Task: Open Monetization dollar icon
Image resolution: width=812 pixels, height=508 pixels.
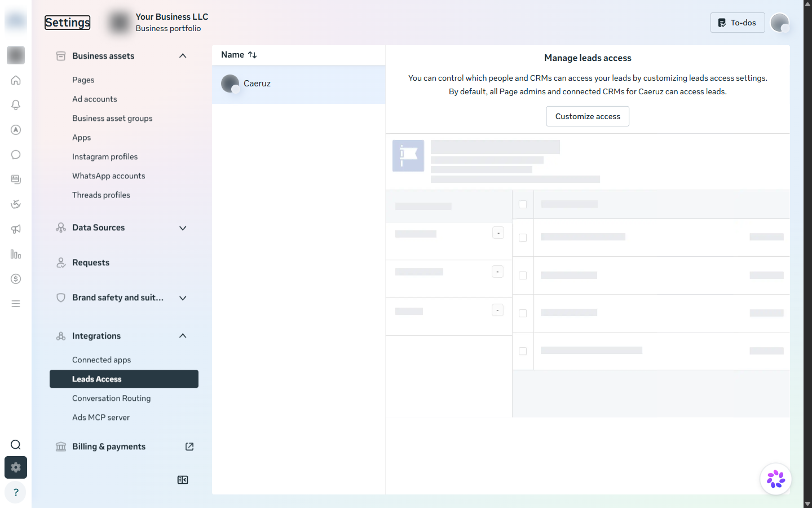Action: click(16, 279)
